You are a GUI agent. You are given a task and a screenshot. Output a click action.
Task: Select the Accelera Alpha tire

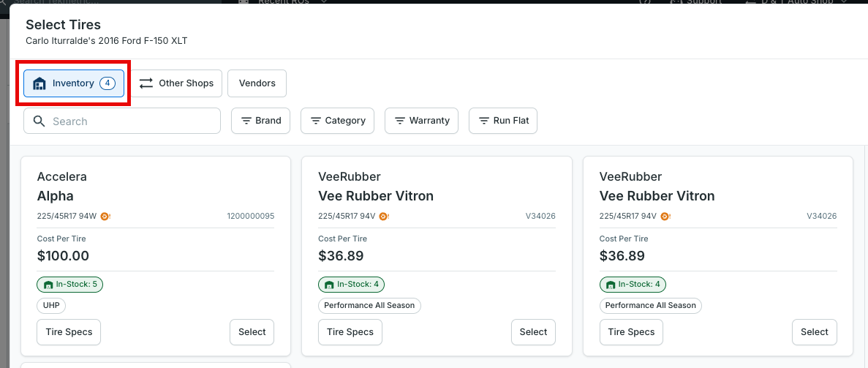tap(252, 332)
